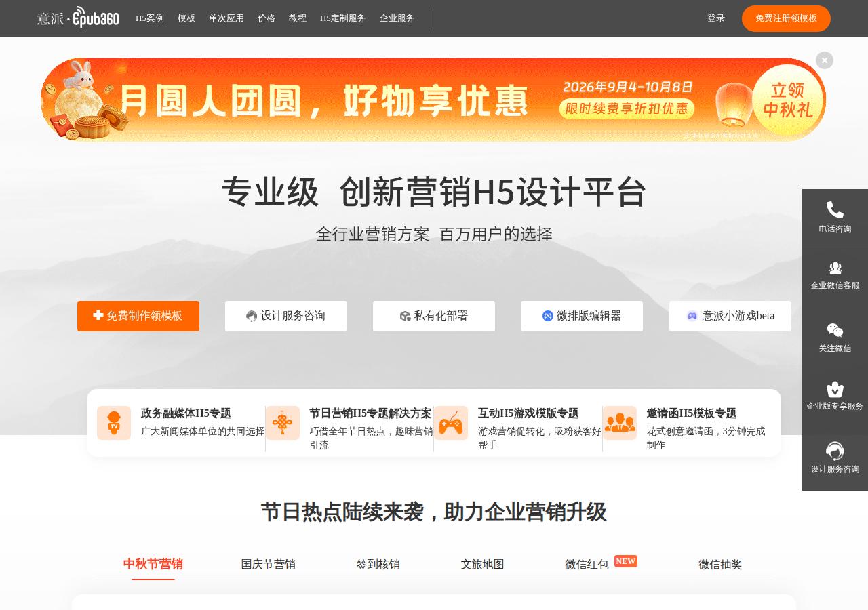The image size is (868, 610).
Task: Click the follow WeChat icon
Action: (835, 330)
